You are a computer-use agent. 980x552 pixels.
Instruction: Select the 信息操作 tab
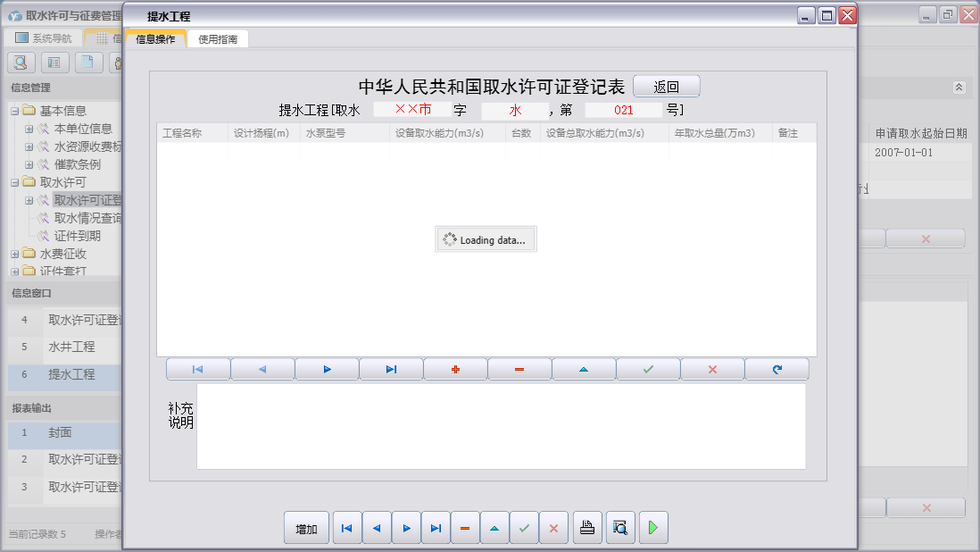pyautogui.click(x=155, y=38)
